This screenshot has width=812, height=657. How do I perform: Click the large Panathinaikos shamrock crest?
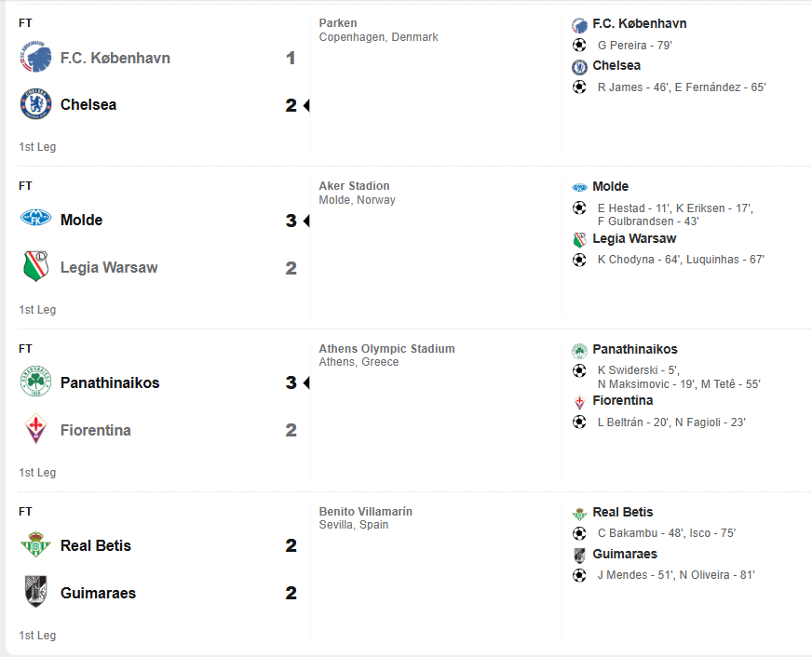[35, 382]
